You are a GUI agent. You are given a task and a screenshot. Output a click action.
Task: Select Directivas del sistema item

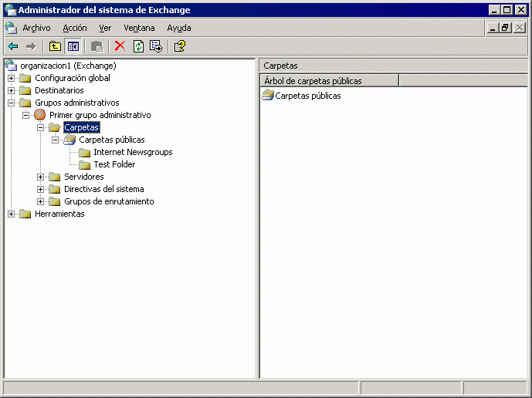(x=103, y=189)
